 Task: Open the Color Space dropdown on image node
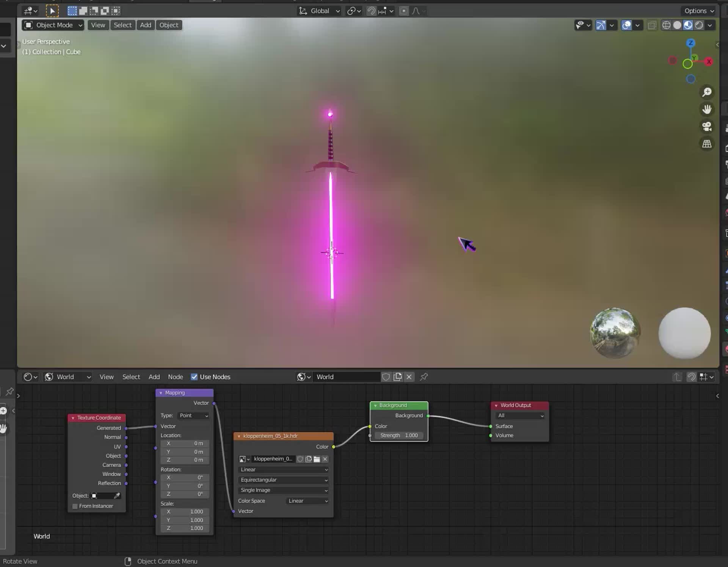tap(307, 501)
